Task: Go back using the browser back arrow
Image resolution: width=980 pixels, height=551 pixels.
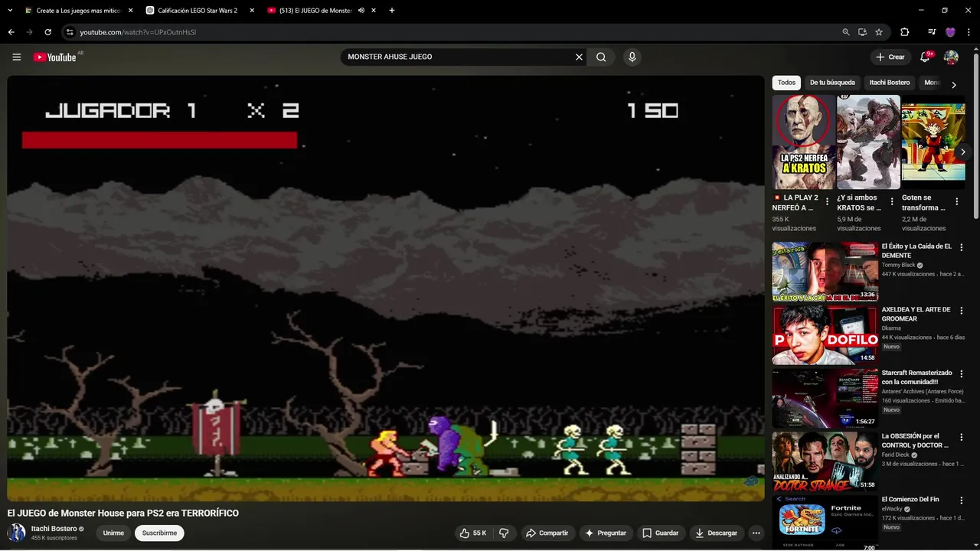Action: (11, 32)
